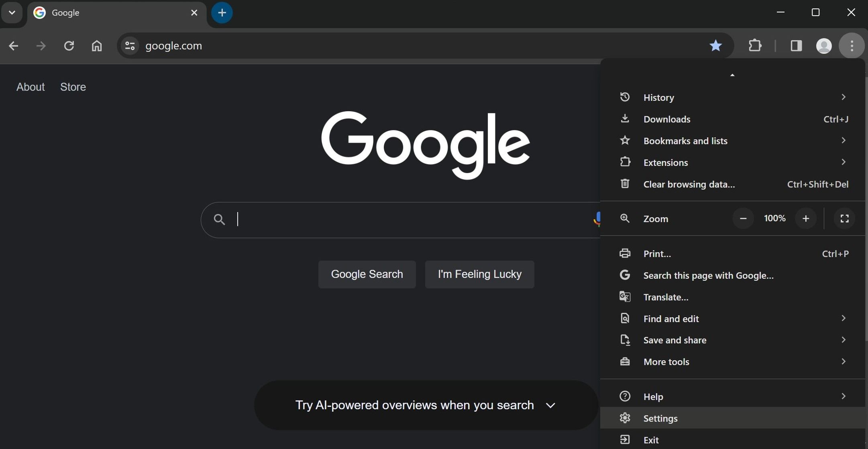The image size is (868, 449).
Task: Open the tab search chevron
Action: point(12,12)
